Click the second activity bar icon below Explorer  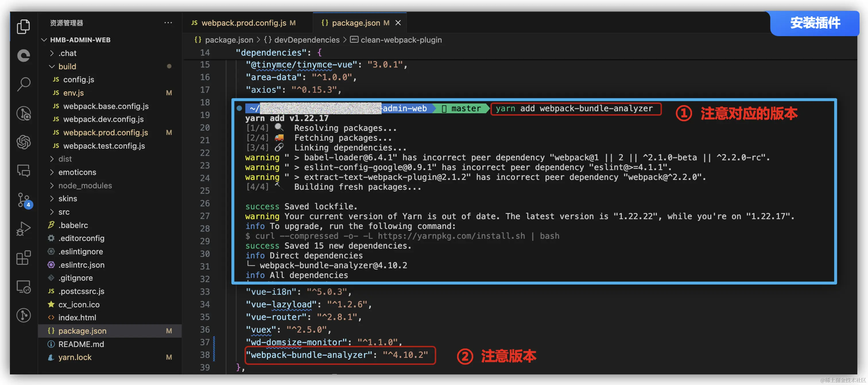click(x=24, y=55)
